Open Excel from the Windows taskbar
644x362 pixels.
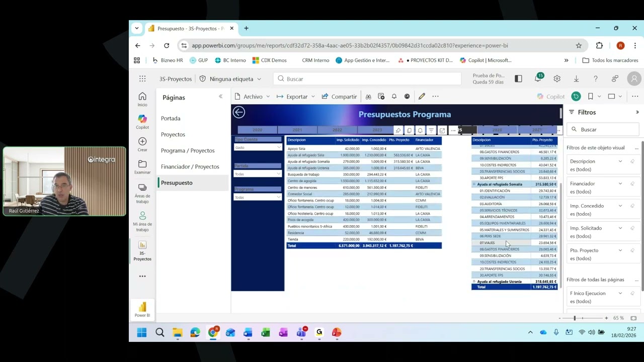point(266,332)
